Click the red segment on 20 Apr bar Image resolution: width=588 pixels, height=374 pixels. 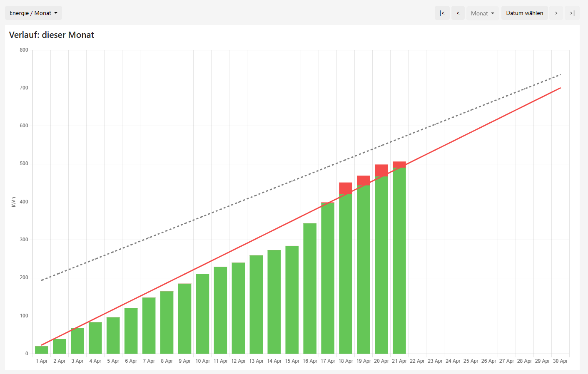point(381,170)
